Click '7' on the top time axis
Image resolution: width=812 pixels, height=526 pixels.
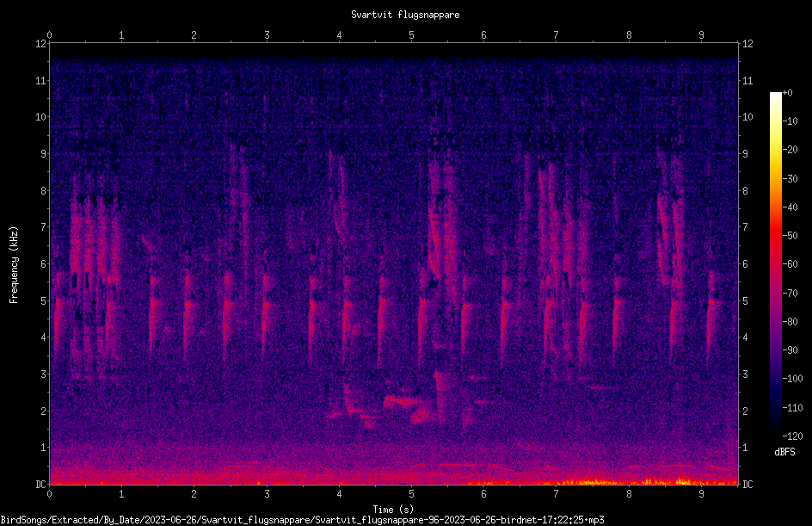click(x=557, y=35)
